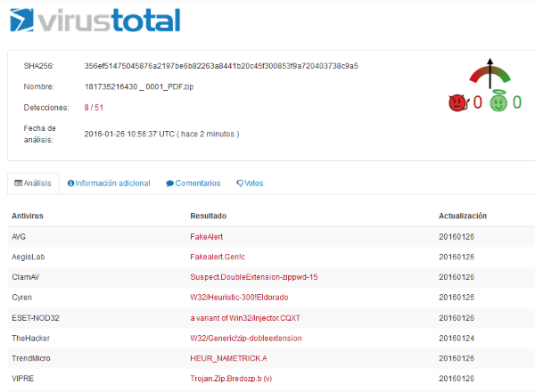
Task: Click the FakeAlert result
Action: (207, 237)
